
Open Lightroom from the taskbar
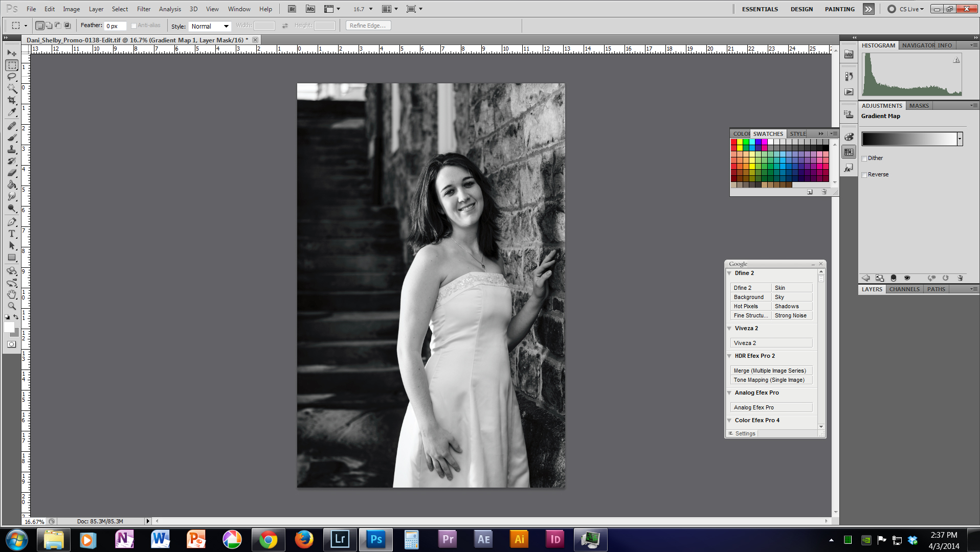[340, 539]
